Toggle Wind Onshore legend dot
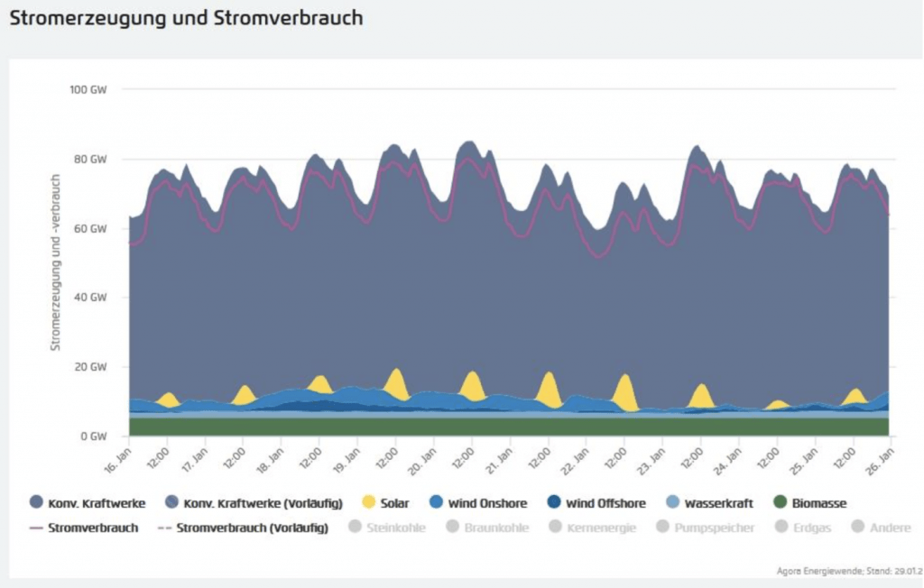 click(x=436, y=502)
